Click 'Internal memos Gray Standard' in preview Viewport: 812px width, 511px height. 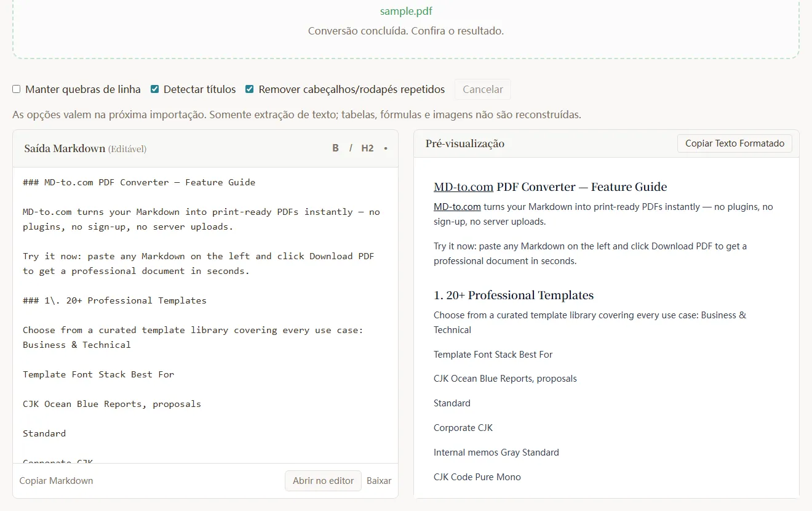[x=496, y=453]
